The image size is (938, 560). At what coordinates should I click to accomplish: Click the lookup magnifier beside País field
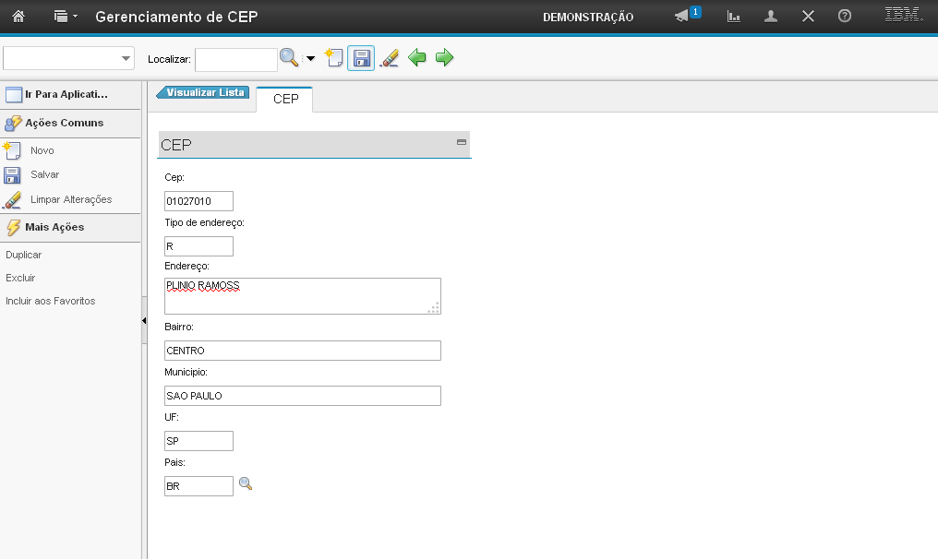click(x=246, y=483)
